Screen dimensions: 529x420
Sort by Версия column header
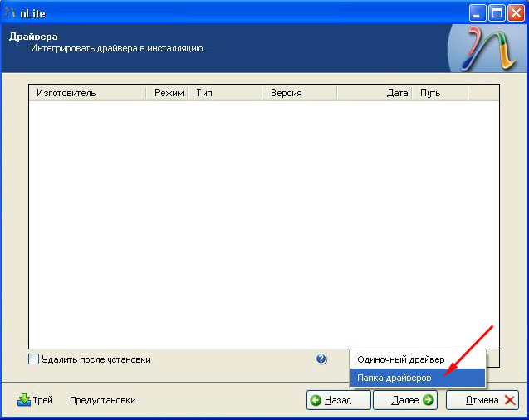pos(300,93)
